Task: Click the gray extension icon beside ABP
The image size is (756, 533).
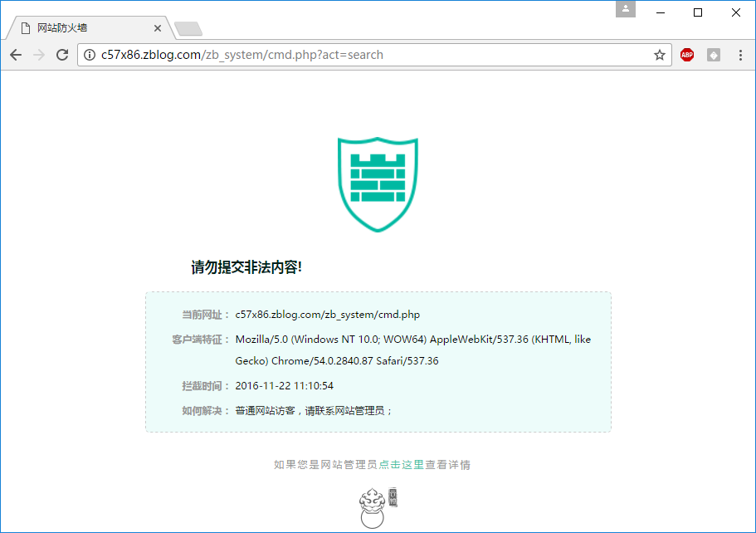Action: pyautogui.click(x=713, y=56)
